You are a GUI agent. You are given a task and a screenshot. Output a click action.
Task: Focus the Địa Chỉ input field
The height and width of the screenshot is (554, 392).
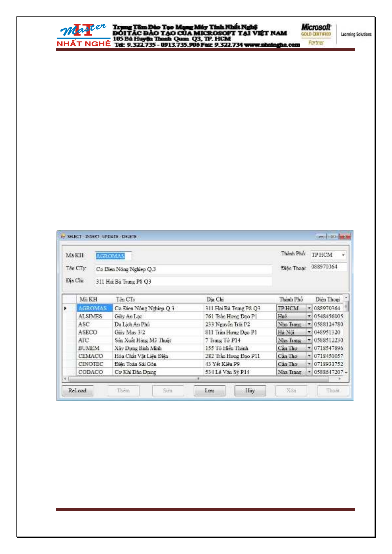pos(183,281)
